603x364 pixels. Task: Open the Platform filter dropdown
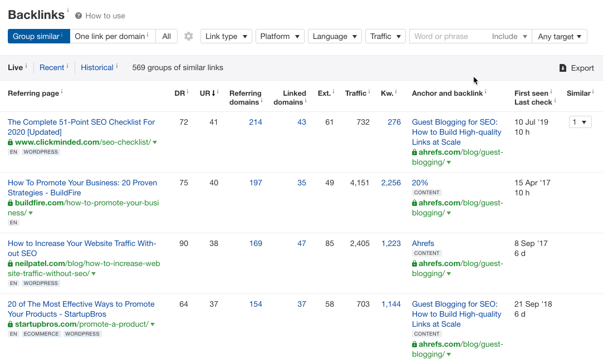point(280,36)
